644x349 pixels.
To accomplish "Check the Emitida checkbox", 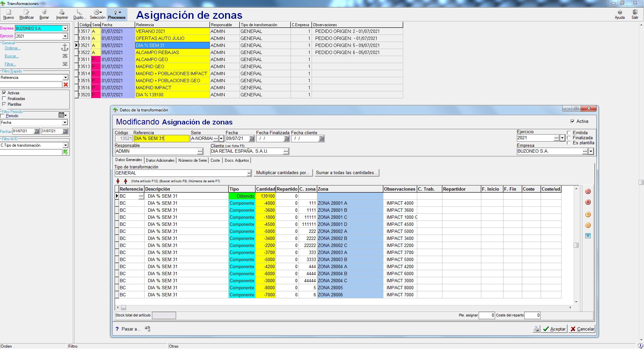I will pos(569,133).
